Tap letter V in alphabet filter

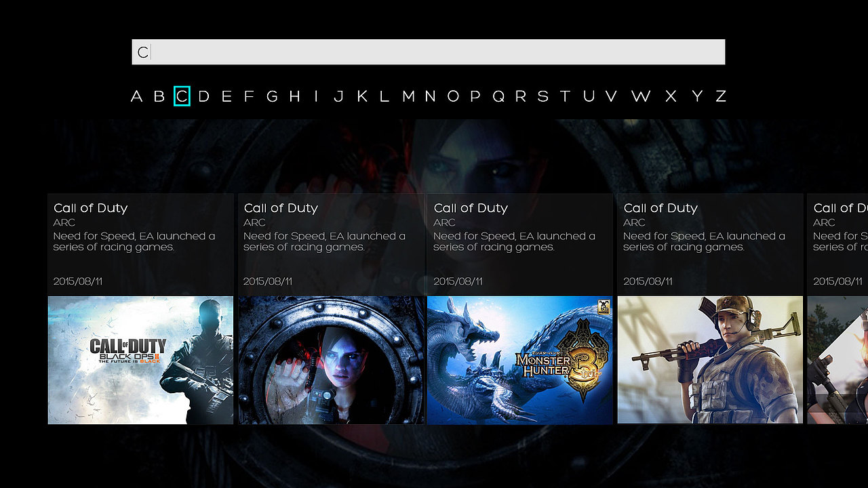click(611, 96)
